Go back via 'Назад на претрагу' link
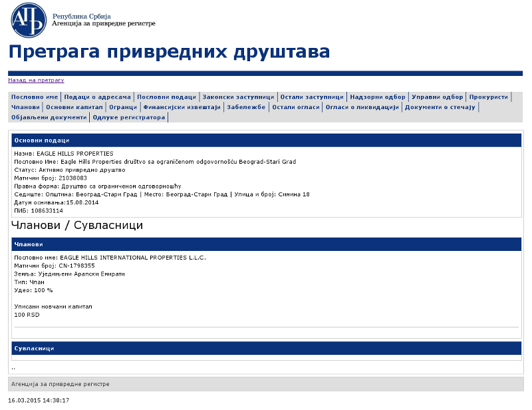The height and width of the screenshot is (410, 532). click(36, 80)
